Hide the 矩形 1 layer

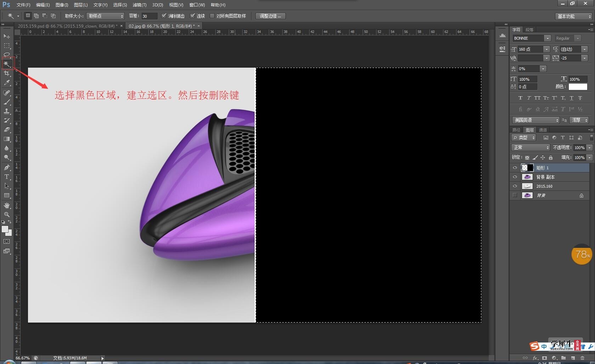coord(515,168)
